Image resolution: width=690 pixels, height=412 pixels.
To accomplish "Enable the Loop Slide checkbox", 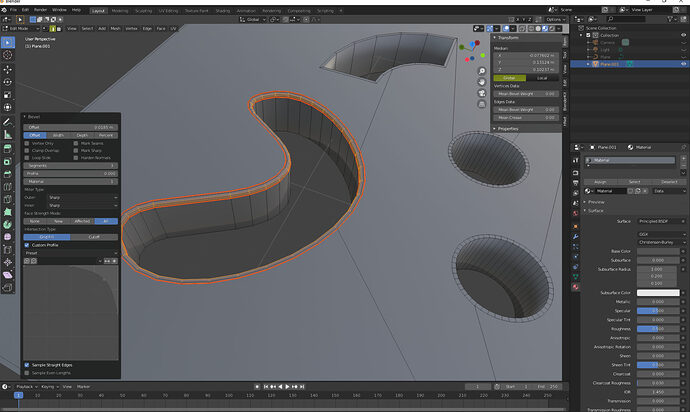I will pos(27,158).
